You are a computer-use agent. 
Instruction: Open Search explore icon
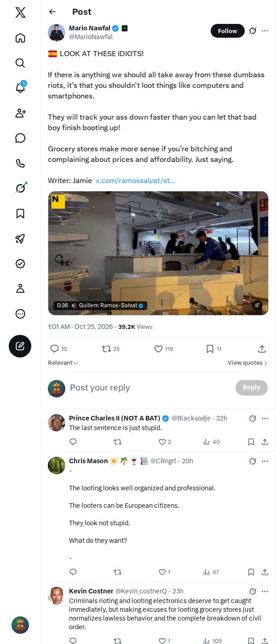pyautogui.click(x=20, y=63)
